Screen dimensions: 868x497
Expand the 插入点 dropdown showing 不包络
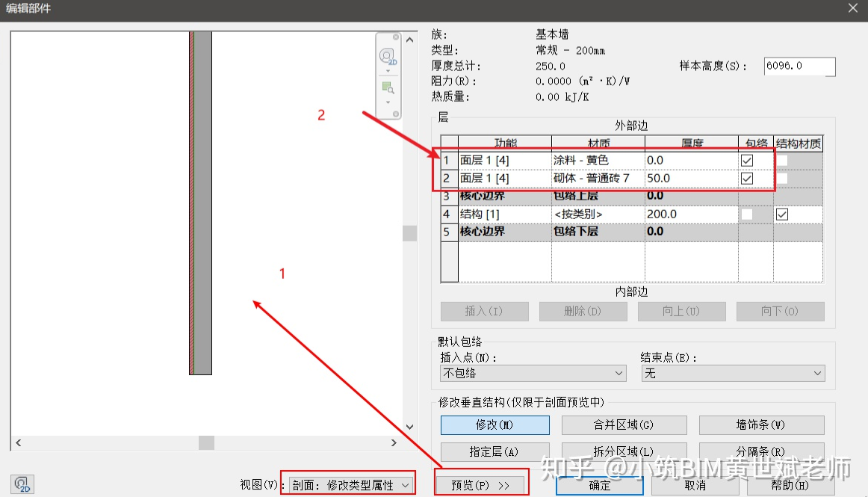coord(533,374)
